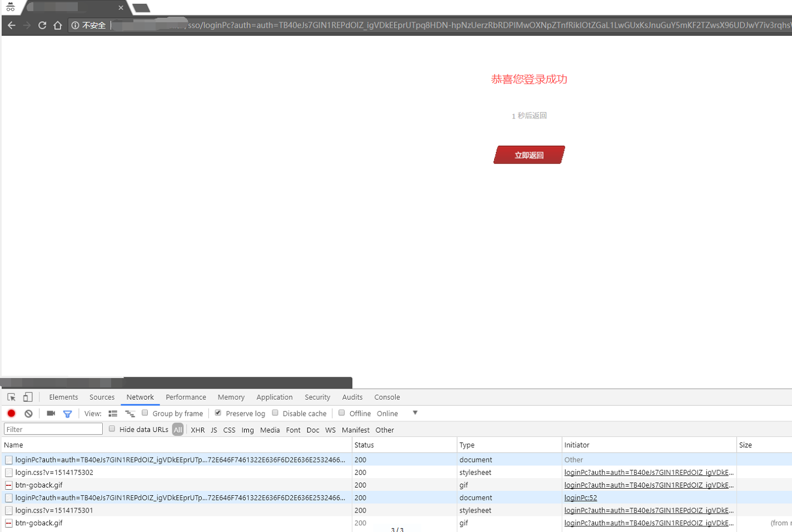Open a new tab via new tab button
This screenshot has height=532, width=792.
tap(141, 8)
